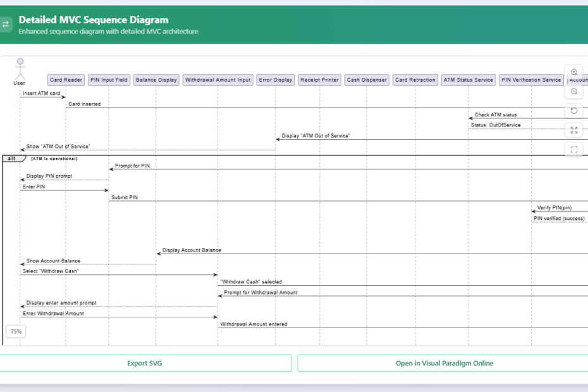This screenshot has height=392, width=588.
Task: Click the Cash Dispenser participant box
Action: pos(367,80)
